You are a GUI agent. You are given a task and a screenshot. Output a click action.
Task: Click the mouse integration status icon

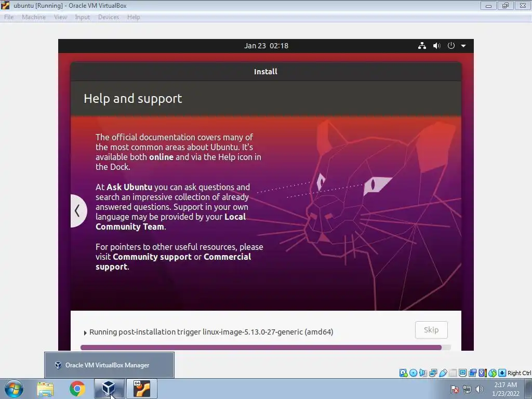coord(493,373)
